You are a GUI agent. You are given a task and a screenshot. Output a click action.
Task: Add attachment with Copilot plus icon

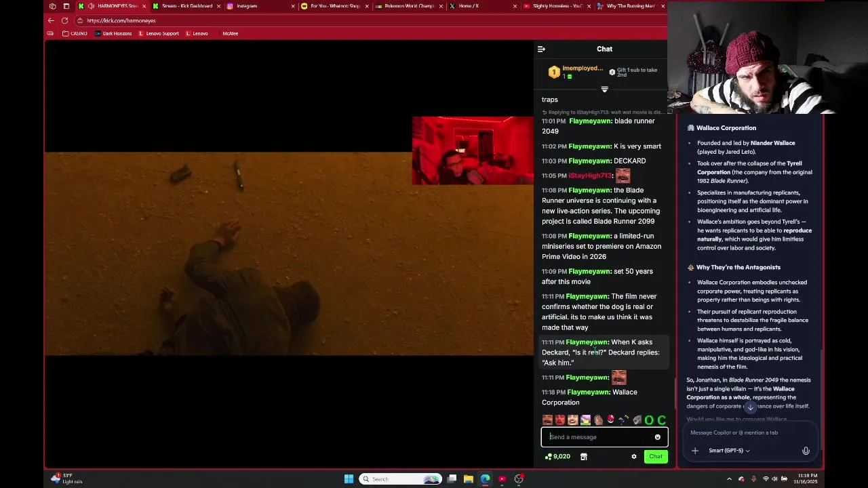[694, 451]
